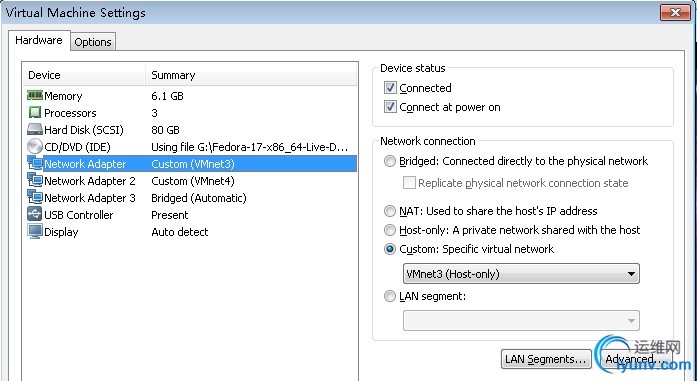Open the Hardware tab

tap(39, 40)
